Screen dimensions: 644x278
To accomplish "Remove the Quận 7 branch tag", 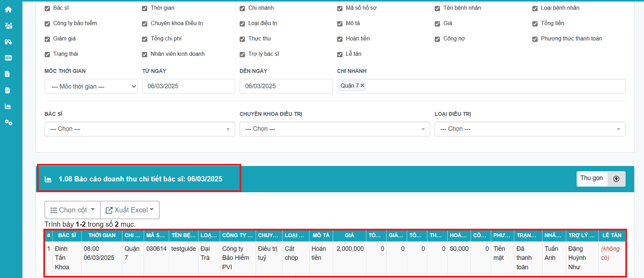I will [x=362, y=85].
